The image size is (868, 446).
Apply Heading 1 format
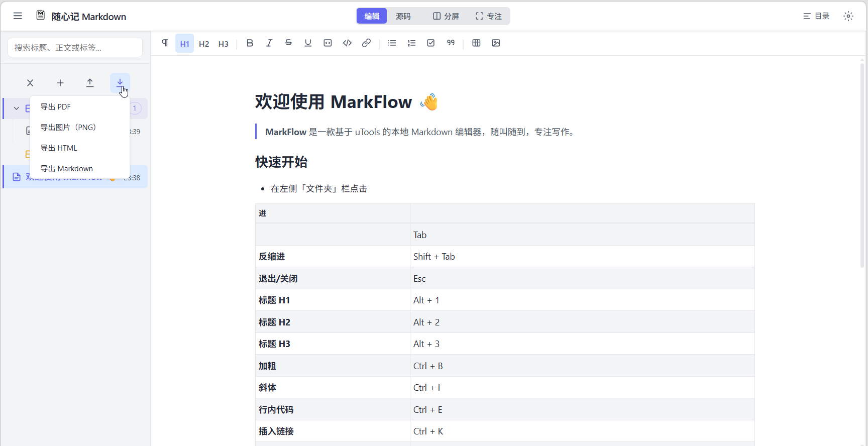click(x=184, y=44)
